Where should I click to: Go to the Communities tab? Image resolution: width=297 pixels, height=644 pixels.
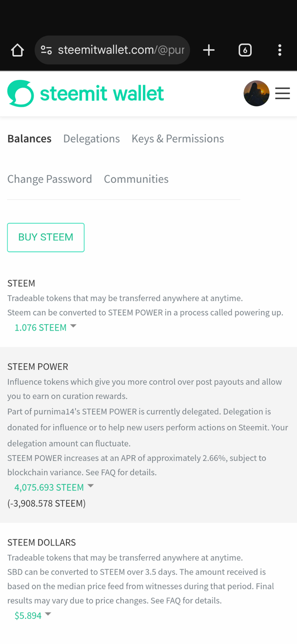(136, 179)
